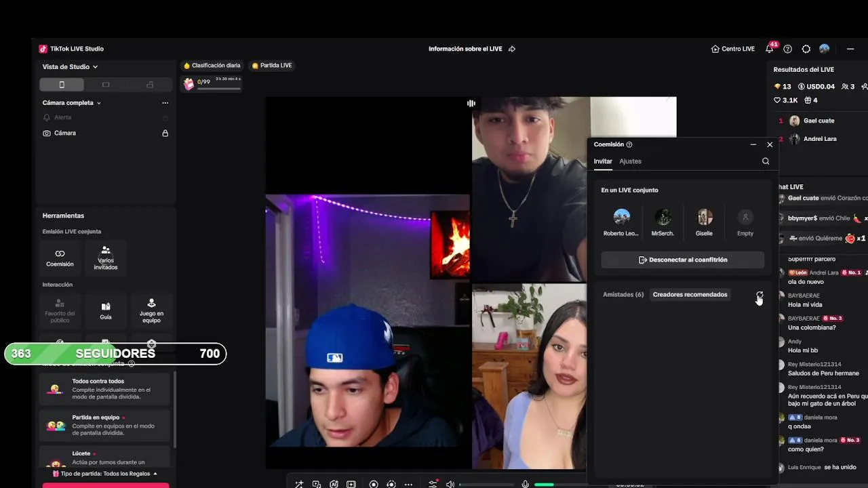Screen dimensions: 868x488
Task: Expand Tipo de partida: Todos los Regalos
Action: point(105,474)
